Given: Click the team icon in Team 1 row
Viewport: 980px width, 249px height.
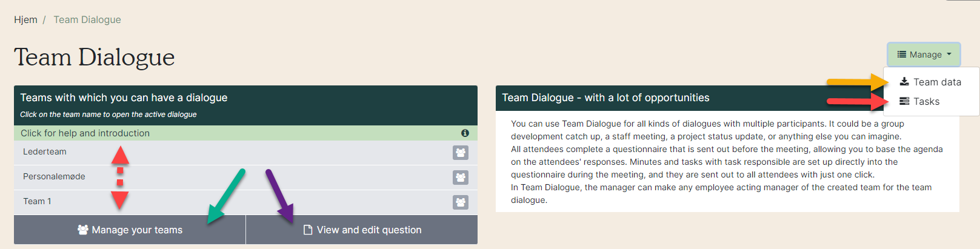Looking at the screenshot, I should pos(461,202).
